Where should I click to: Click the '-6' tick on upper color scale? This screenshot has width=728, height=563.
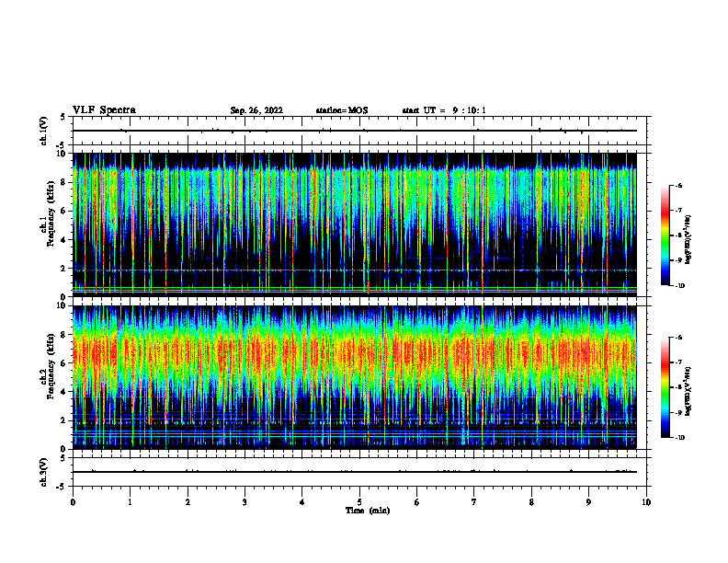point(679,185)
